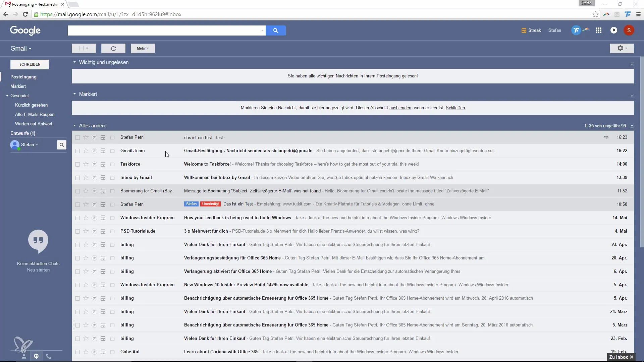Viewport: 644px width, 362px height.
Task: Collapse the Markiert section
Action: coord(74,94)
